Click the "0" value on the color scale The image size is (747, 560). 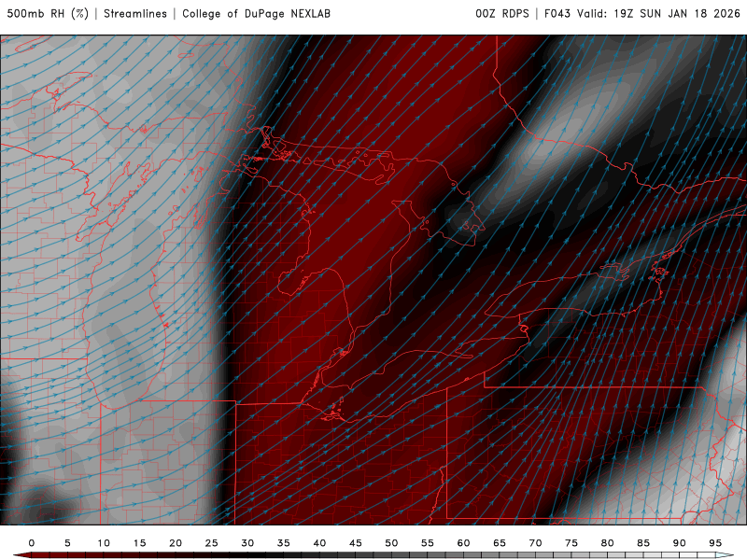32,543
